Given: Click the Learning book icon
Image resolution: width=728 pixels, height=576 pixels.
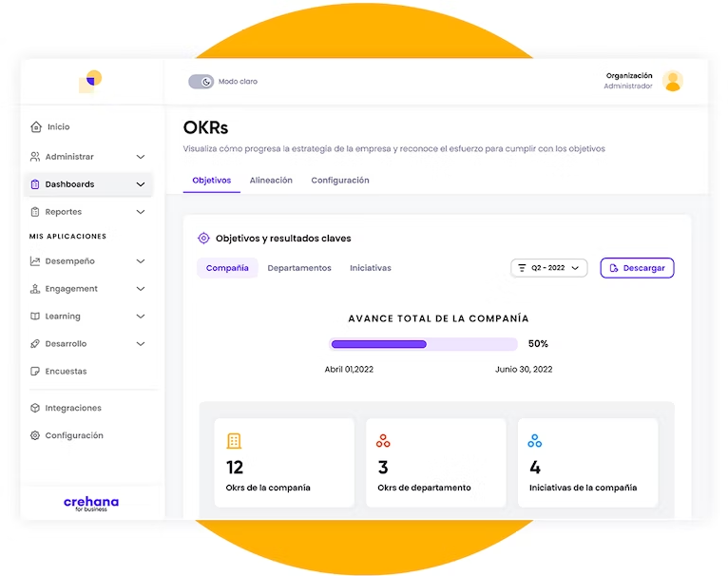Looking at the screenshot, I should click(x=35, y=317).
